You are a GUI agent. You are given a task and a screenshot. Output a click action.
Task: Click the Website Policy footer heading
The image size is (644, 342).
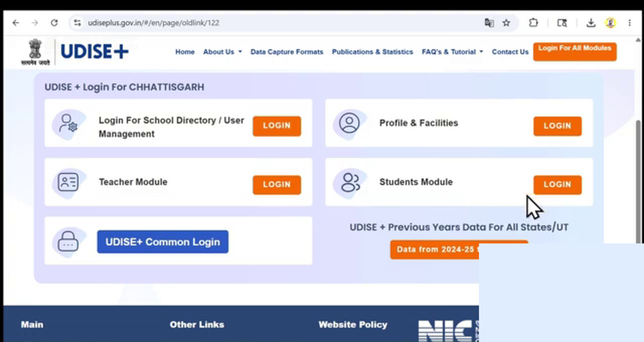click(353, 325)
